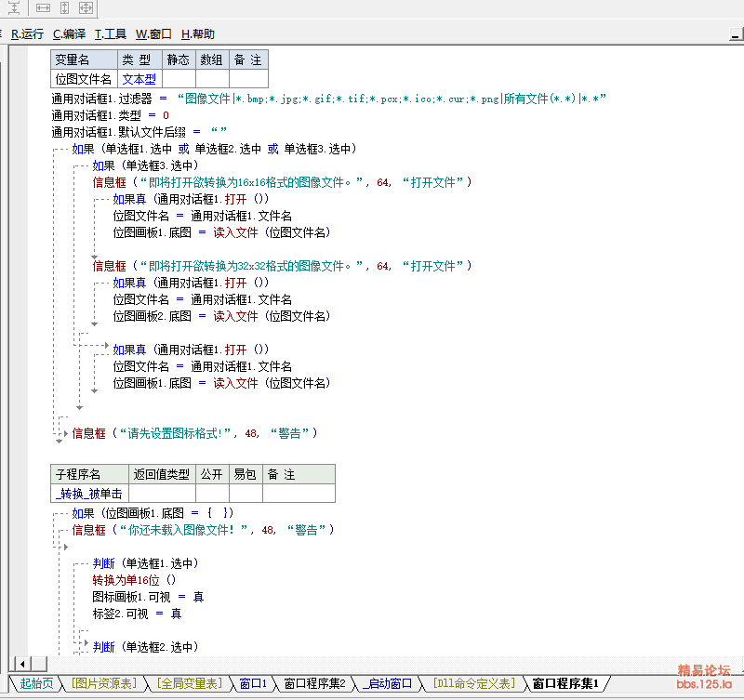Select the 窗口程序集1 tab
The height and width of the screenshot is (700, 744).
coord(565,683)
